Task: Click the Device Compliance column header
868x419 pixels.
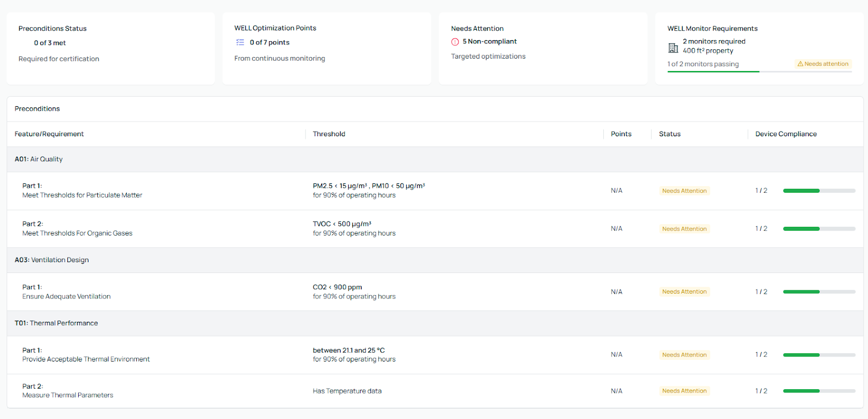Action: (x=786, y=134)
